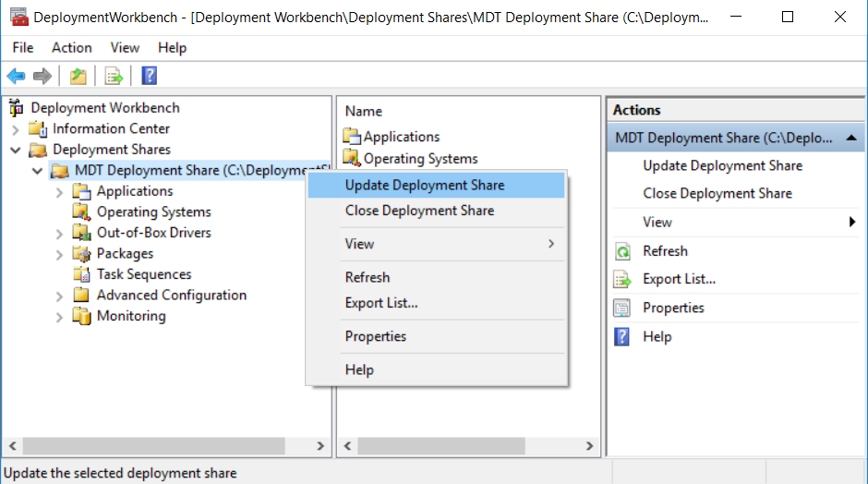Click right arrow of tree pane scrollbar

[320, 446]
